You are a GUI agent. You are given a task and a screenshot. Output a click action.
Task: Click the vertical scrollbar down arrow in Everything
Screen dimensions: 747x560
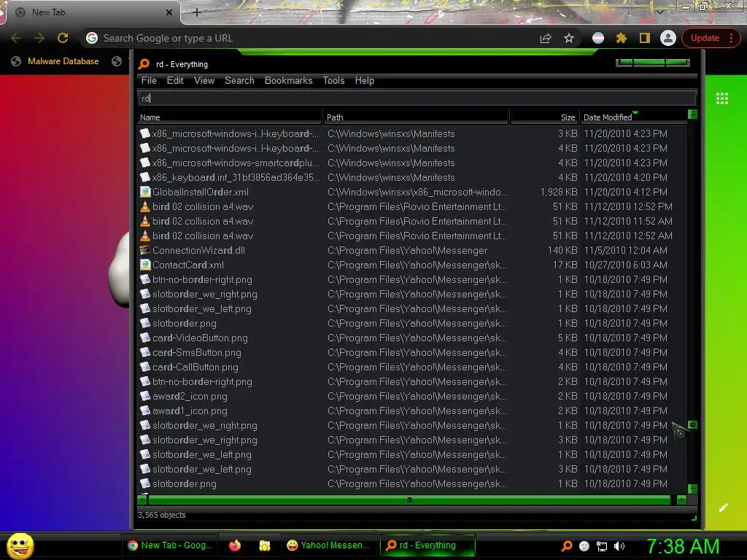tap(693, 489)
